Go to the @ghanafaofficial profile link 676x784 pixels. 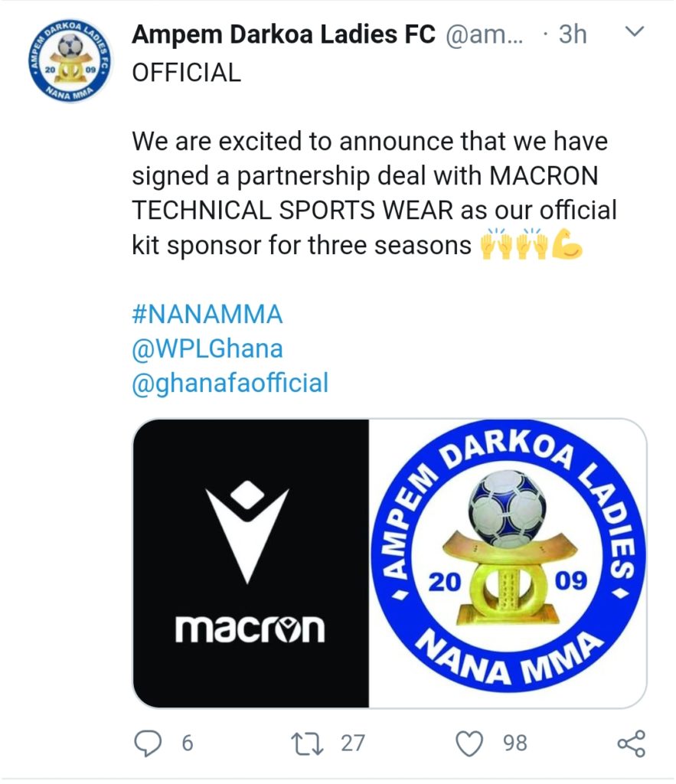[x=230, y=383]
